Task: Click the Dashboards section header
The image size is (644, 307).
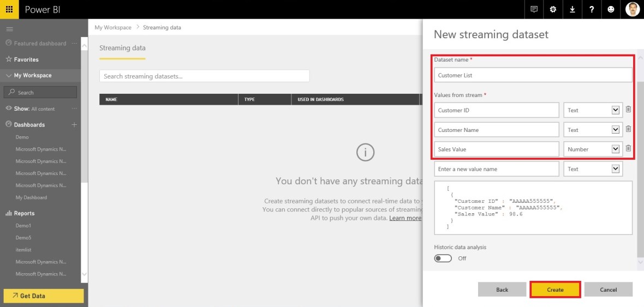Action: pyautogui.click(x=29, y=124)
